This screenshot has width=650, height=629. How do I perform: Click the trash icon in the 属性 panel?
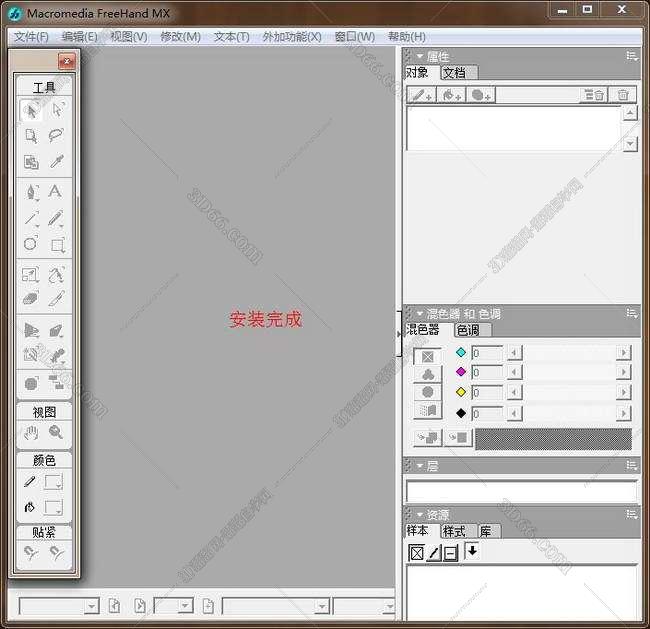pos(624,95)
